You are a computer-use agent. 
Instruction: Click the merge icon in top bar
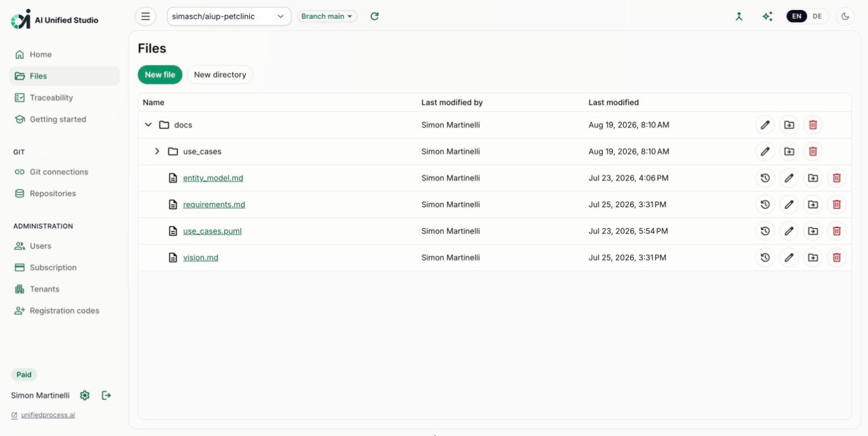point(739,17)
